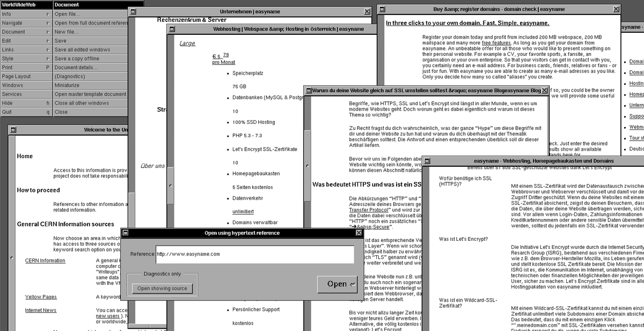644x331 pixels.
Task: Expand the Edit submenu
Action: [x=26, y=41]
